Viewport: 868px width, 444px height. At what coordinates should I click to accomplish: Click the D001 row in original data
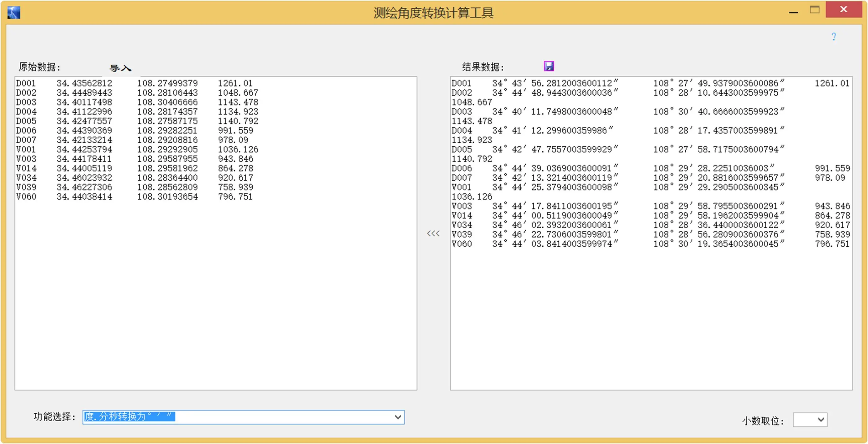tap(134, 83)
